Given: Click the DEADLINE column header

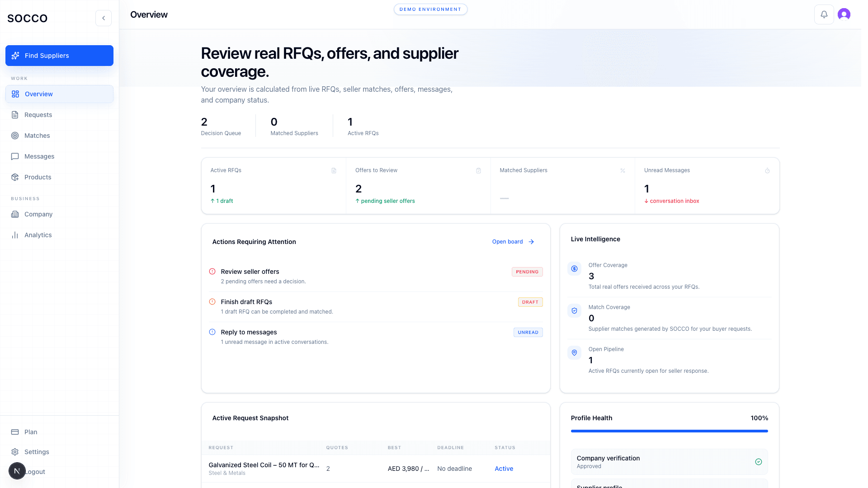Looking at the screenshot, I should click(x=450, y=448).
